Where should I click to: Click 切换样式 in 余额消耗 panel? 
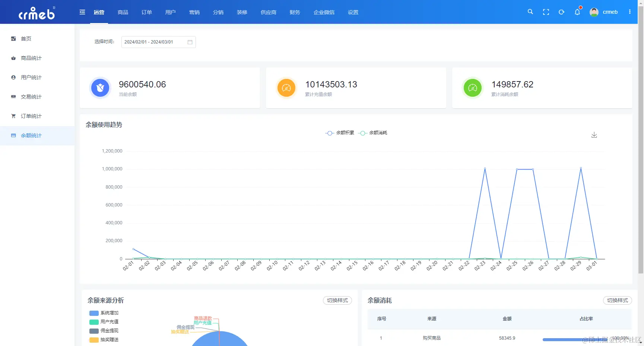click(x=618, y=300)
